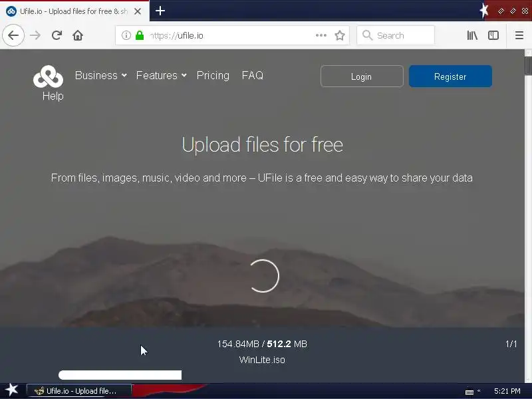Open a new tab with the plus button

(160, 11)
